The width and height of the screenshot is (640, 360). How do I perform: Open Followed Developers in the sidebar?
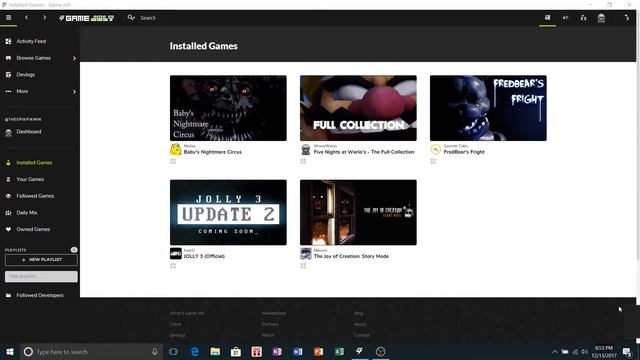point(40,295)
